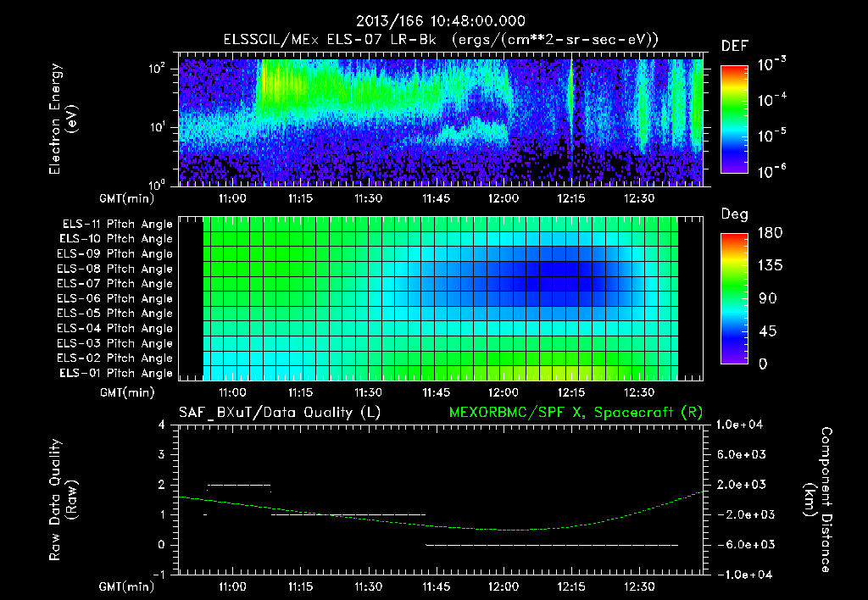This screenshot has height=600, width=868.
Task: Click the 10^-4 DEF scale value
Action: click(x=771, y=100)
